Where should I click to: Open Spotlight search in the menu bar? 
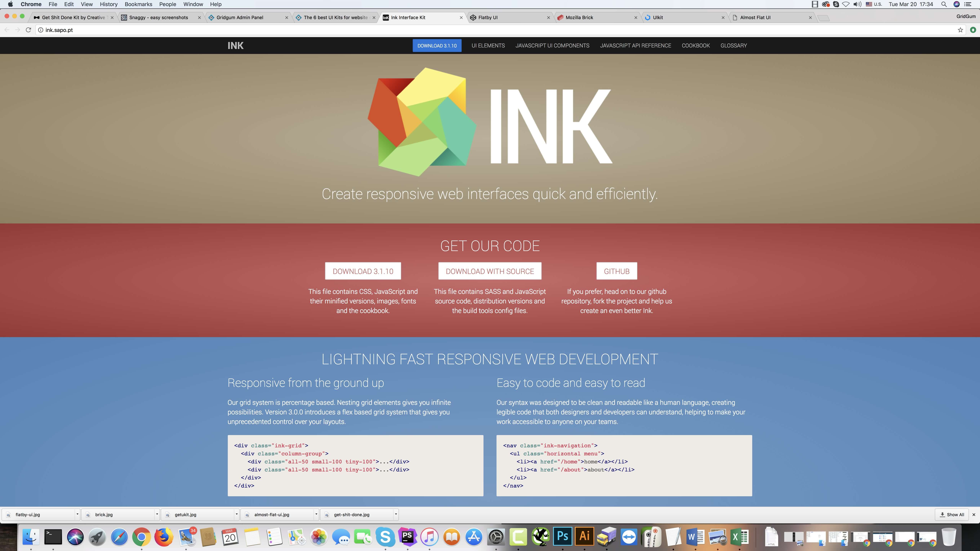(x=944, y=4)
